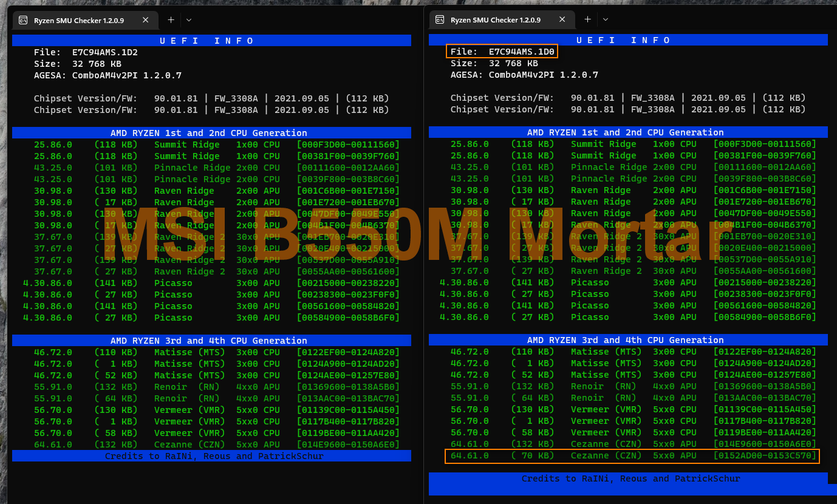The width and height of the screenshot is (837, 504).
Task: Click Picasso address [00561600-00584820] in left window
Action: click(x=348, y=306)
